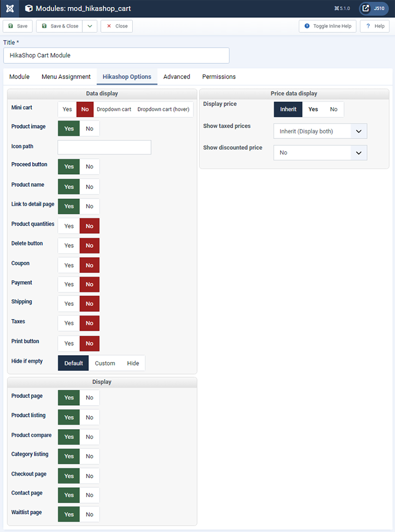
Task: Click the Display section header
Action: (x=102, y=382)
